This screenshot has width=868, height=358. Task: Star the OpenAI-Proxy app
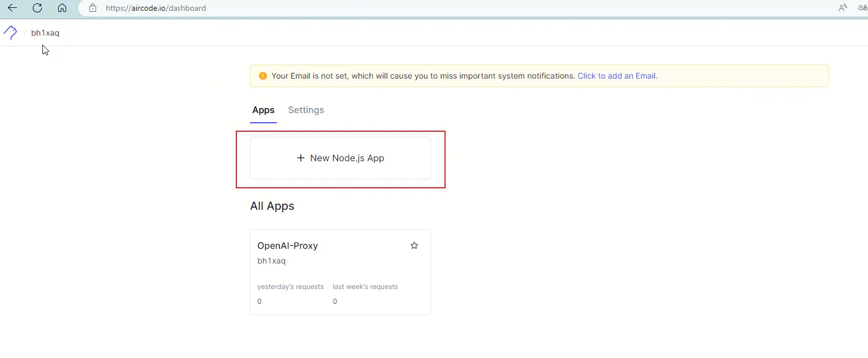(x=414, y=245)
